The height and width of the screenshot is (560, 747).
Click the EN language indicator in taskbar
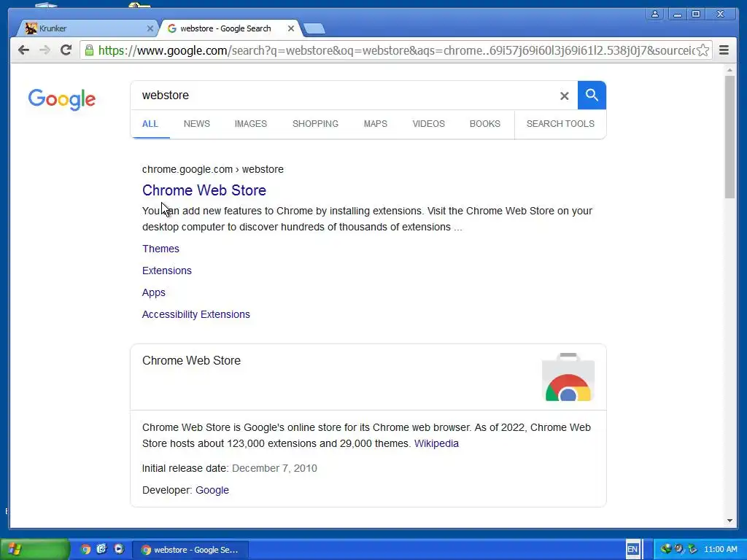(x=632, y=549)
